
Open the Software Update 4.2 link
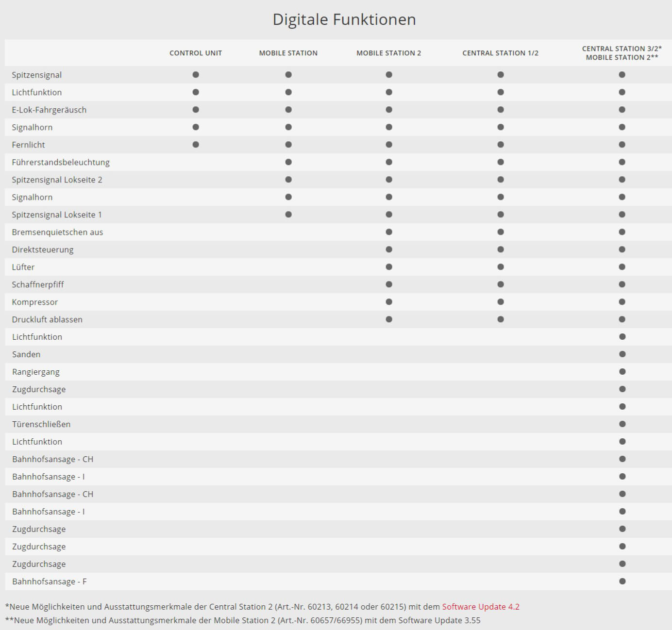pos(481,607)
